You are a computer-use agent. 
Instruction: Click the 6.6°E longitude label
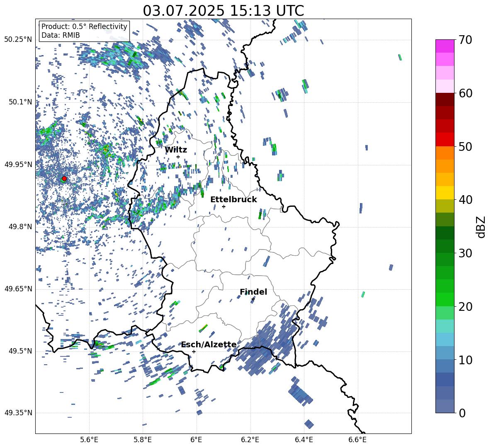click(357, 440)
